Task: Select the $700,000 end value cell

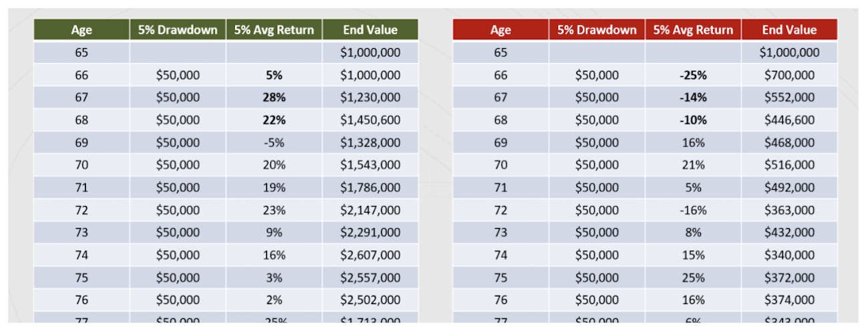Action: [789, 76]
